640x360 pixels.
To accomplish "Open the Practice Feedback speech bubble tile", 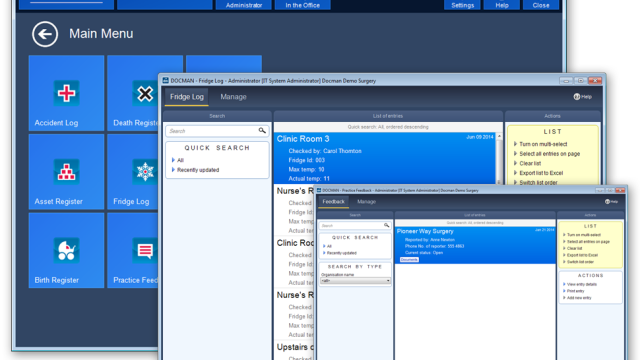I will pyautogui.click(x=145, y=250).
